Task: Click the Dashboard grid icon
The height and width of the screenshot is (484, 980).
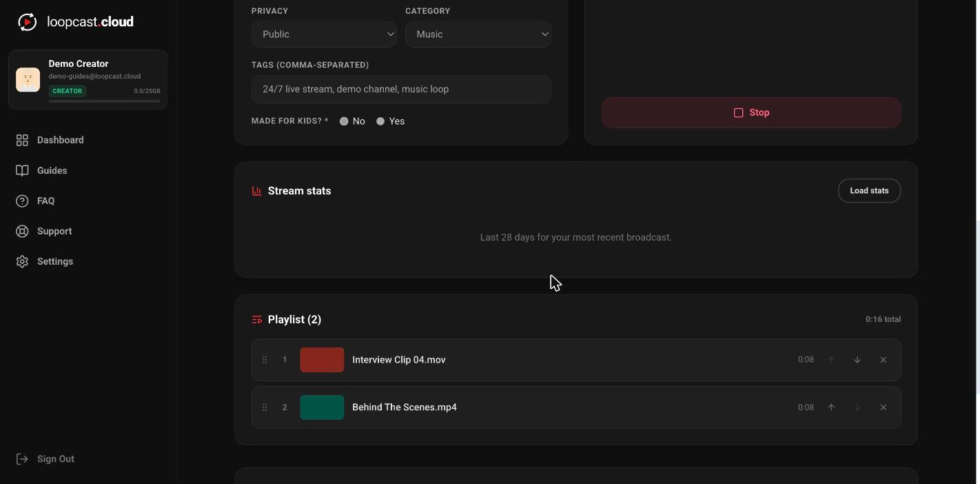Action: click(22, 140)
